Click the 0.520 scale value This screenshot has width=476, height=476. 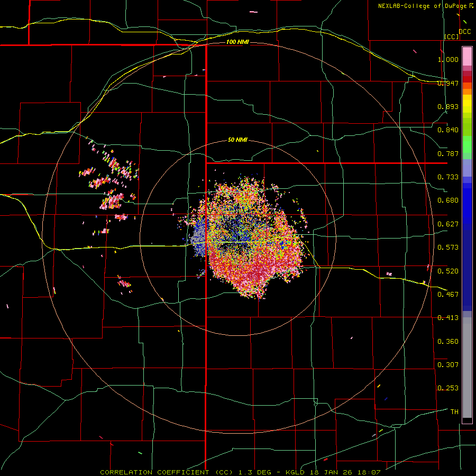448,271
